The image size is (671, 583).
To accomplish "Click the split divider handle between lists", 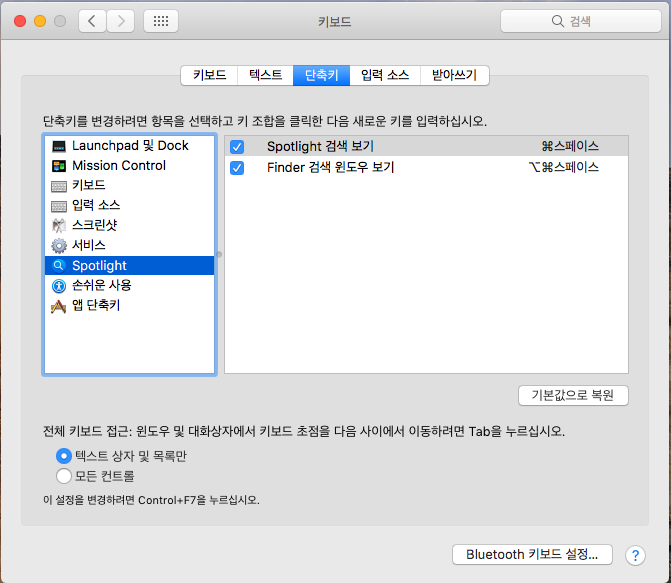I will (219, 255).
